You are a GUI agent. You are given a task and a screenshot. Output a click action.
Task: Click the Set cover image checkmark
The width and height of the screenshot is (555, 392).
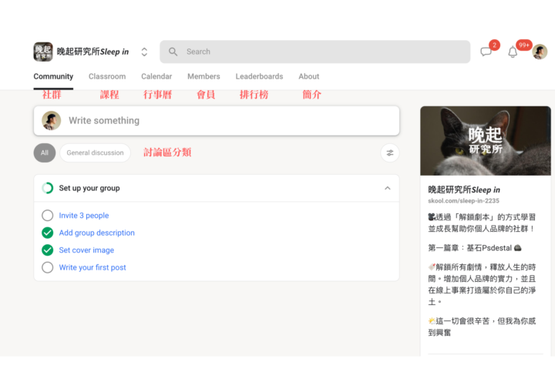click(48, 250)
